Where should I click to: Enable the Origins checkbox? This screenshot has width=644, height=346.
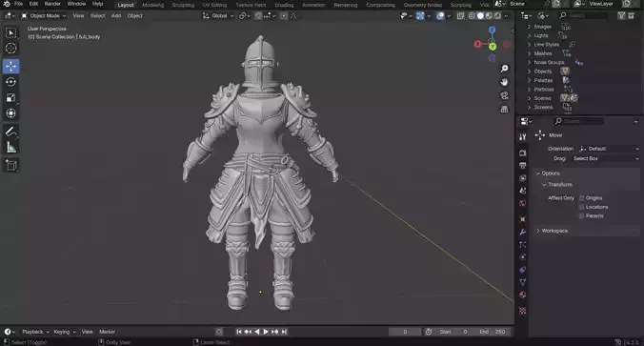point(581,198)
